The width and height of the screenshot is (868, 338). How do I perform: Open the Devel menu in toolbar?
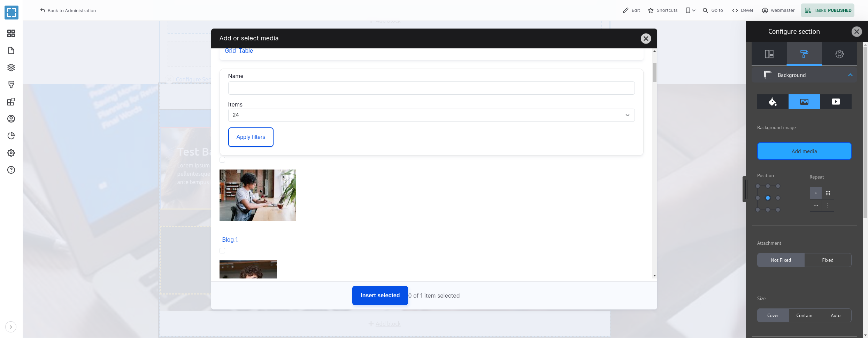tap(742, 10)
